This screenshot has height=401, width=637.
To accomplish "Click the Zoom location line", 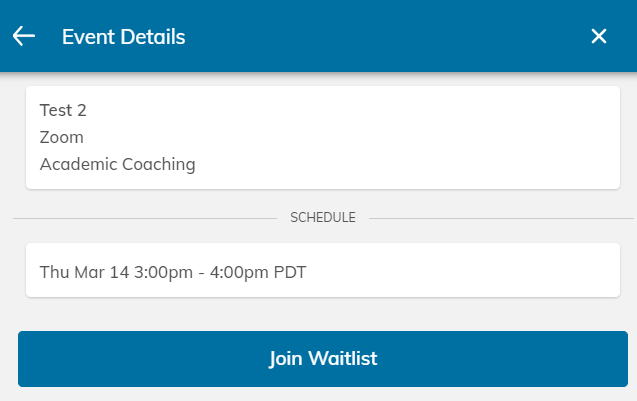I will pos(62,137).
